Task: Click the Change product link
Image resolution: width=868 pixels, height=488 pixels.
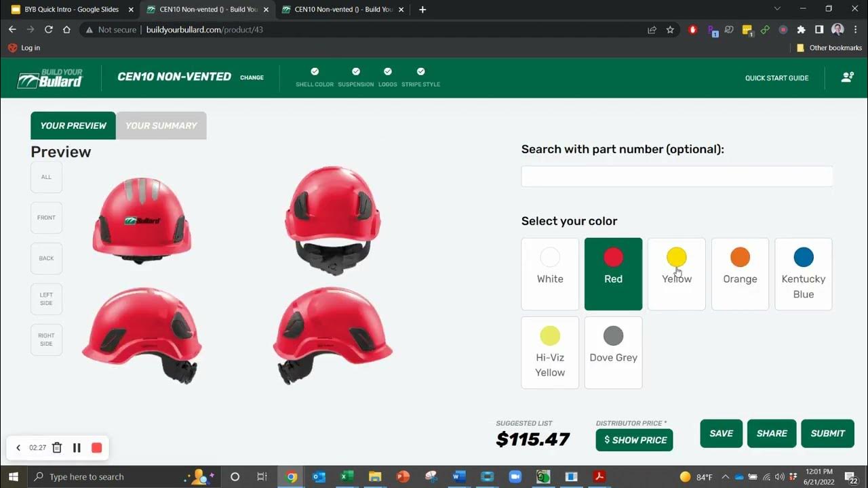Action: [252, 77]
